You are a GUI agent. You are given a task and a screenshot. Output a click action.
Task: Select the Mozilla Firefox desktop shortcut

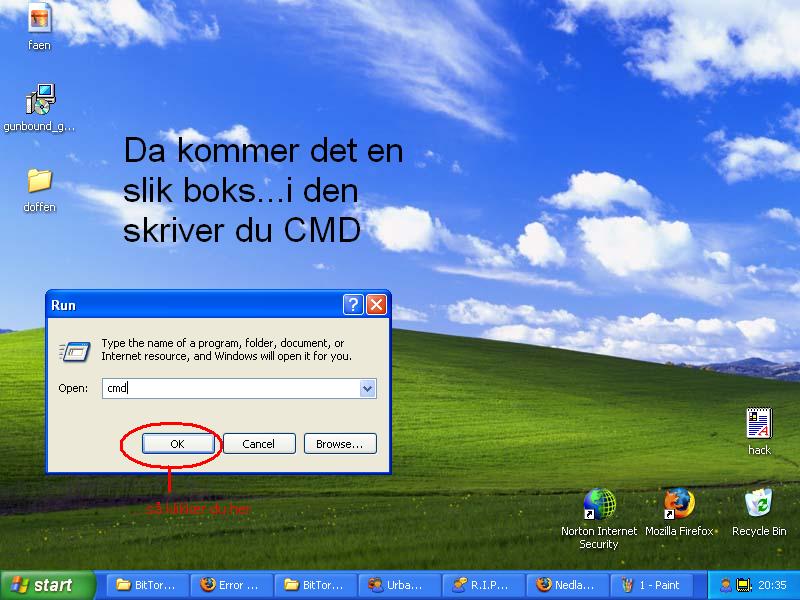pos(679,512)
